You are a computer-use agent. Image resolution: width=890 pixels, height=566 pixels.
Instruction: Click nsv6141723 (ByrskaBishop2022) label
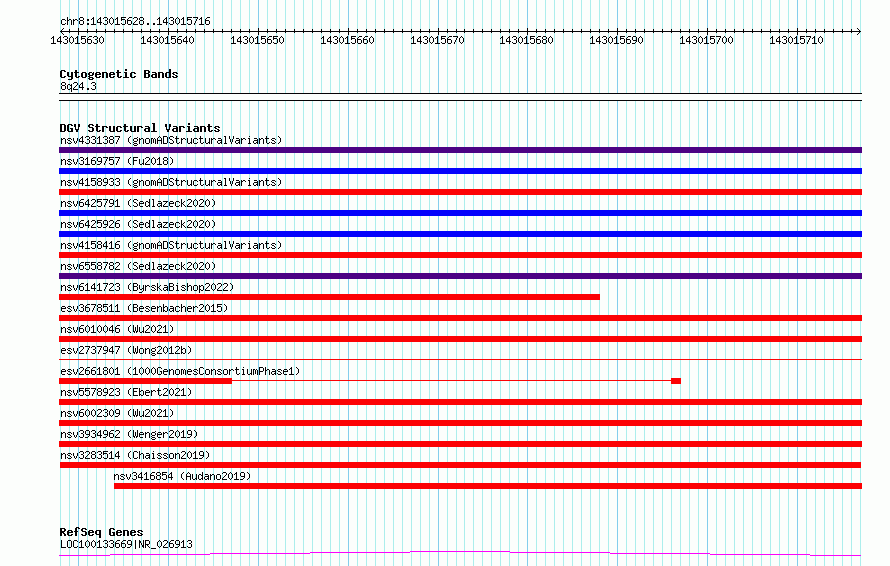tap(147, 287)
